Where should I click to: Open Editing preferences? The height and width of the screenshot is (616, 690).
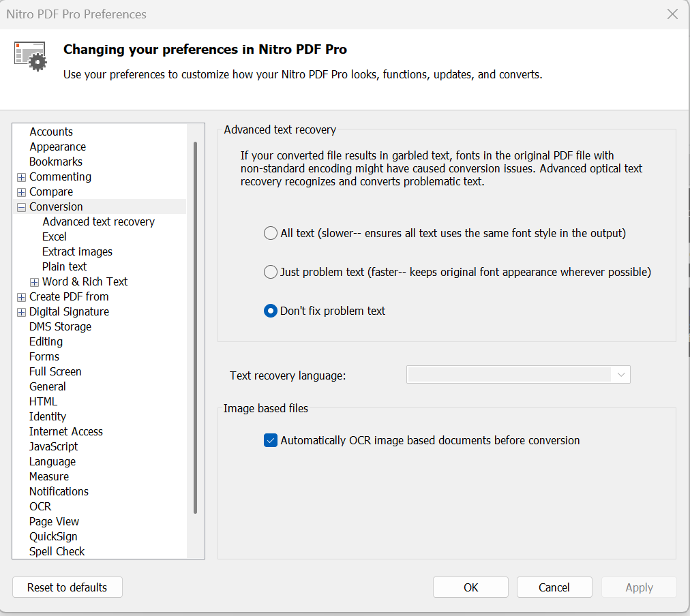pos(46,341)
